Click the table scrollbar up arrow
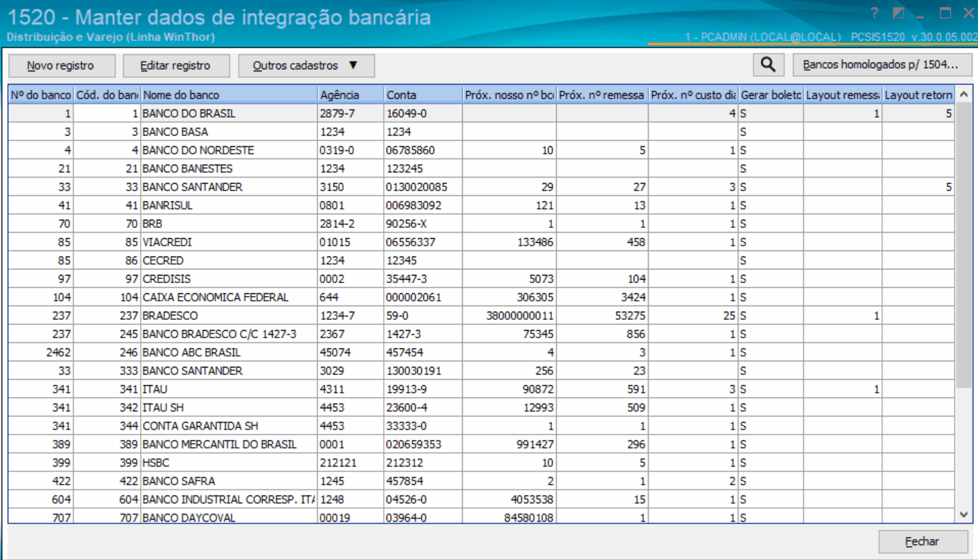This screenshot has height=560, width=978. [963, 95]
